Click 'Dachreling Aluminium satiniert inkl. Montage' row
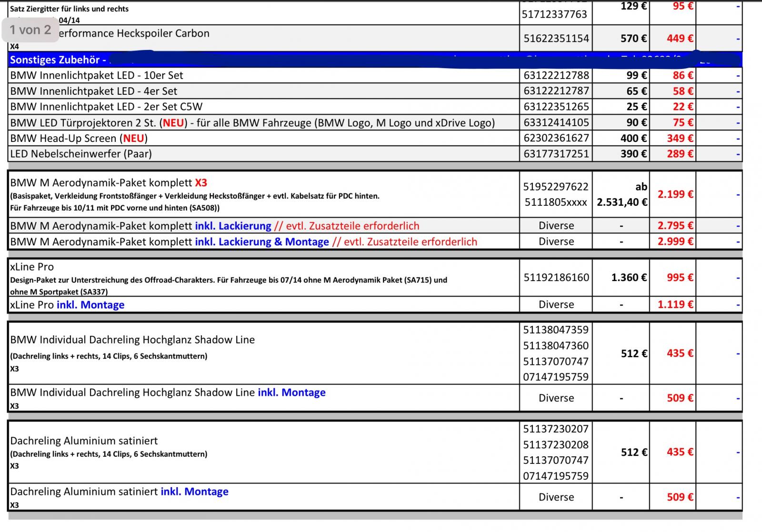Screen dimensions: 762x532 [119, 492]
